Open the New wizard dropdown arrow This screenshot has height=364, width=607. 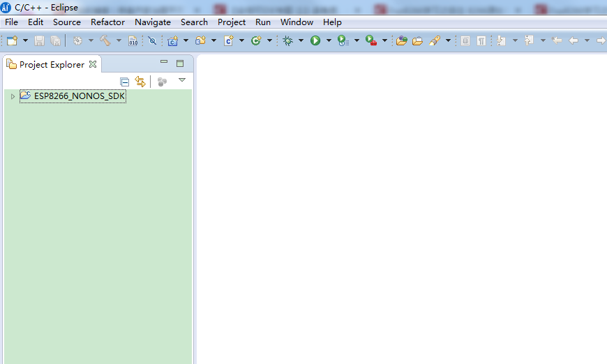pos(26,40)
